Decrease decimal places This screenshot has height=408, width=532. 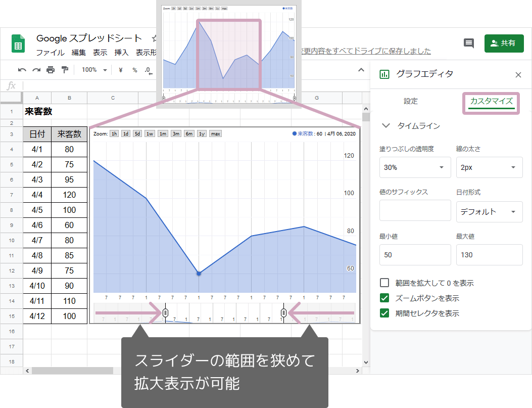(x=148, y=70)
